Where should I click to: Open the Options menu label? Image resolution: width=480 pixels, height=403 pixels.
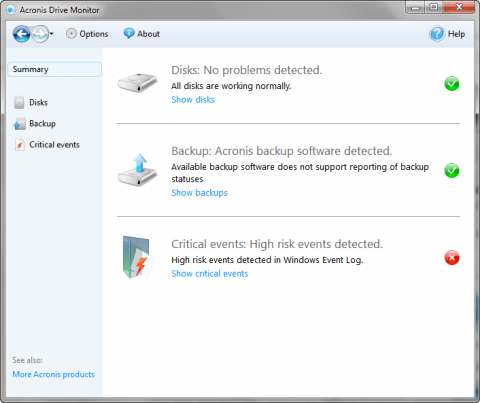pos(94,34)
